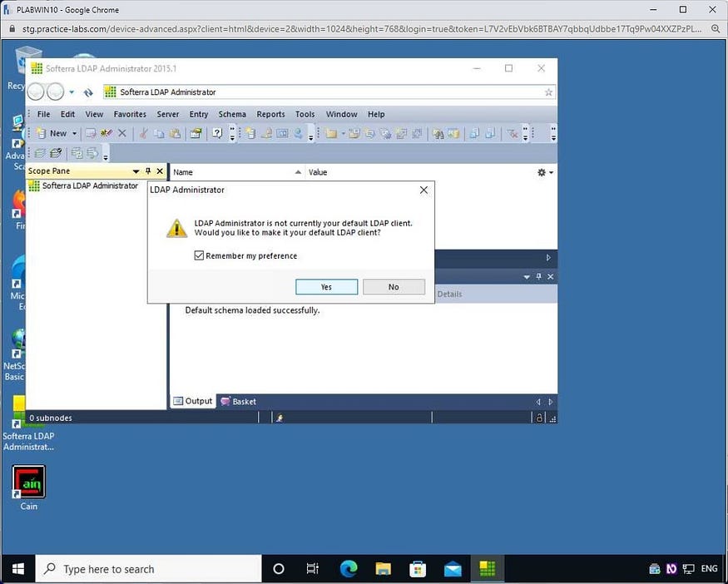
Task: Click the Copy toolbar icon
Action: pyautogui.click(x=159, y=134)
